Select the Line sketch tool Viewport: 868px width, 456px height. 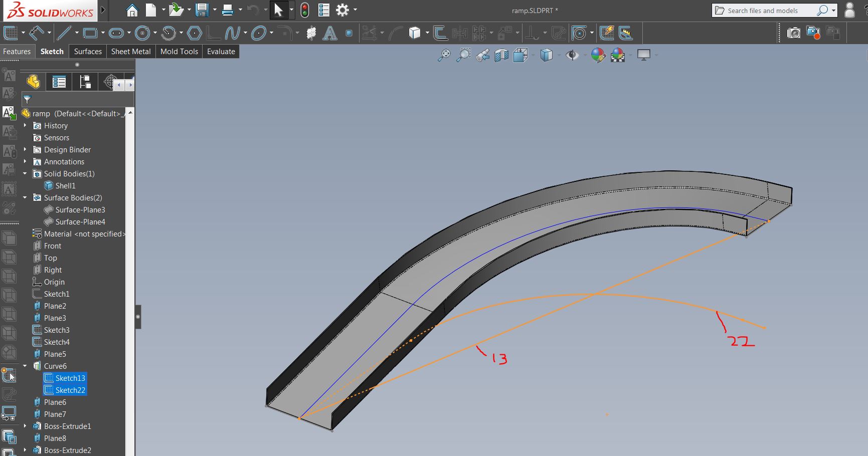coord(64,34)
